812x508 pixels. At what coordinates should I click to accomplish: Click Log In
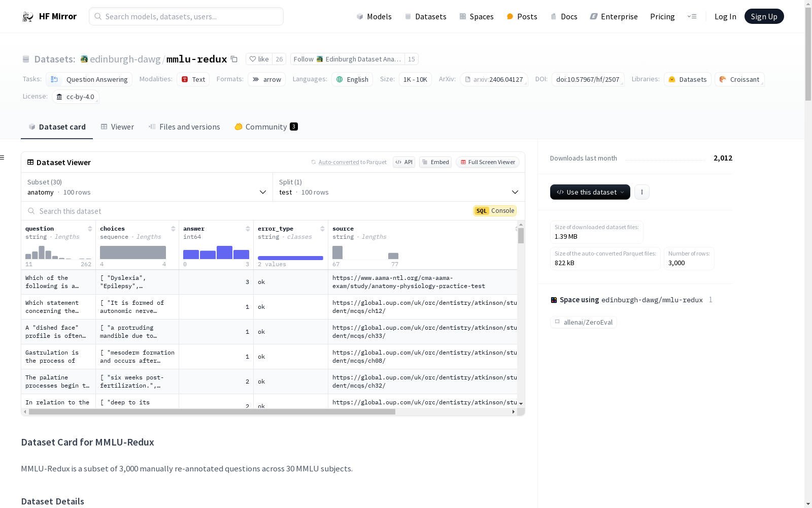click(725, 16)
